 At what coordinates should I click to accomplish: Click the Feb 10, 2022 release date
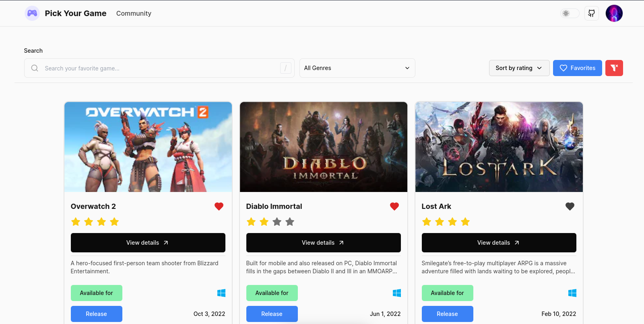(559, 314)
